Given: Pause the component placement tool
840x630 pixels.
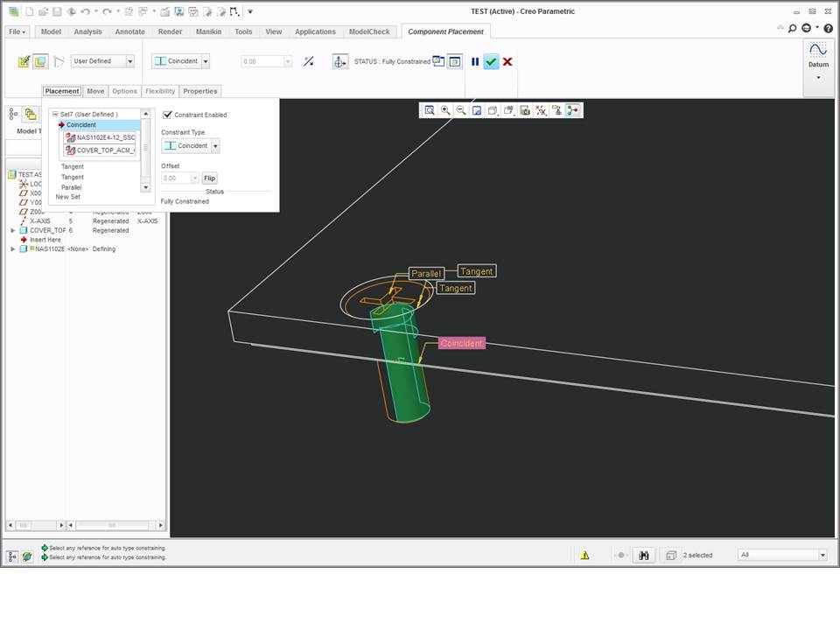Looking at the screenshot, I should pyautogui.click(x=474, y=61).
